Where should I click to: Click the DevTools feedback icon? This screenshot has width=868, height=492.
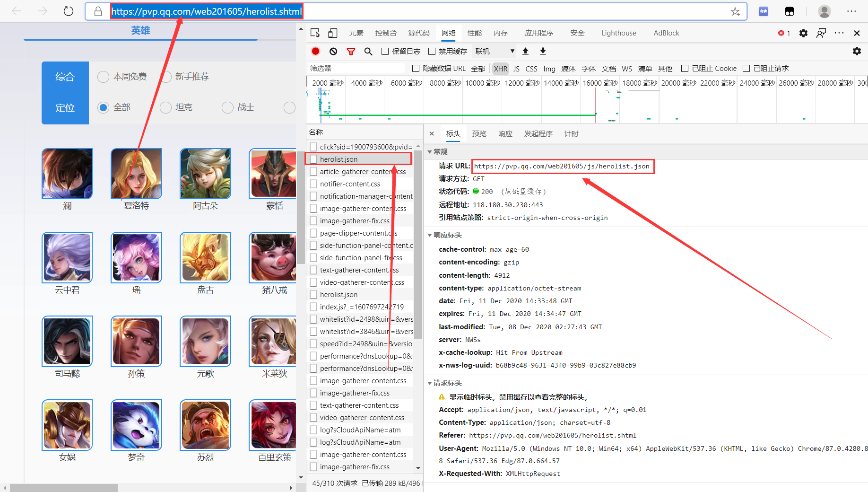coord(821,33)
